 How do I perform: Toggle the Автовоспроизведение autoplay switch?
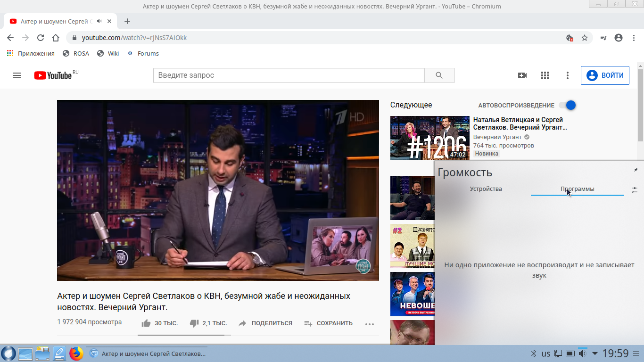tap(568, 105)
